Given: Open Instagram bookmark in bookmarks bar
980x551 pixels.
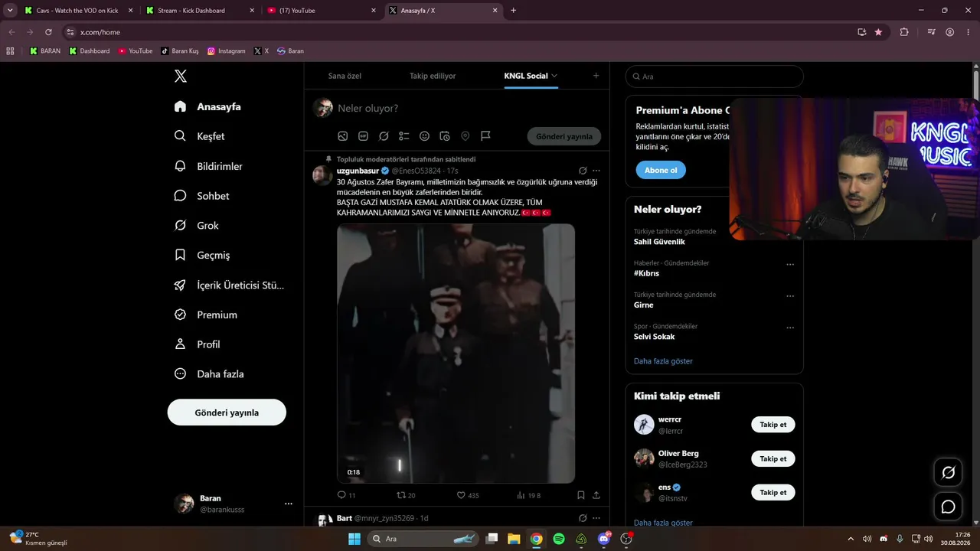Looking at the screenshot, I should [227, 51].
